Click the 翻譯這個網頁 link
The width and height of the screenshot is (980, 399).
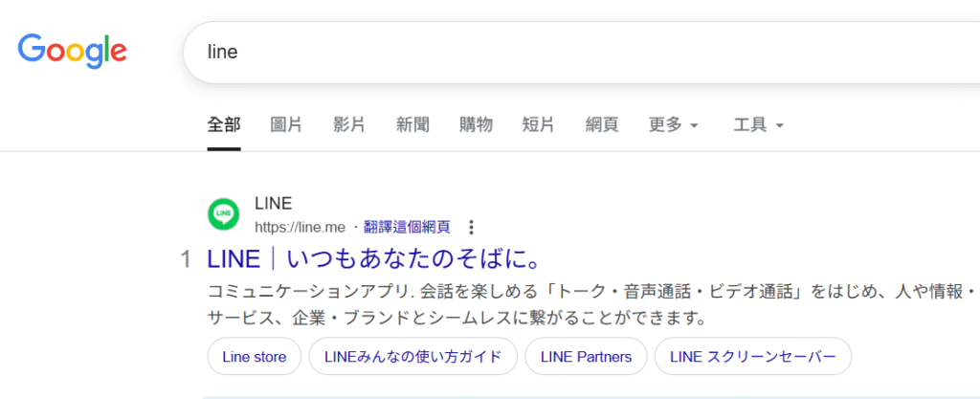click(x=407, y=228)
